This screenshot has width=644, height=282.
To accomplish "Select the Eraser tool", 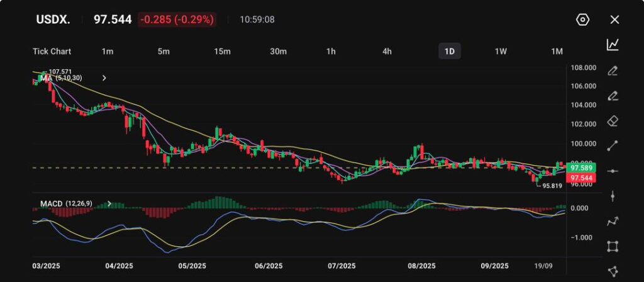I will (x=613, y=121).
